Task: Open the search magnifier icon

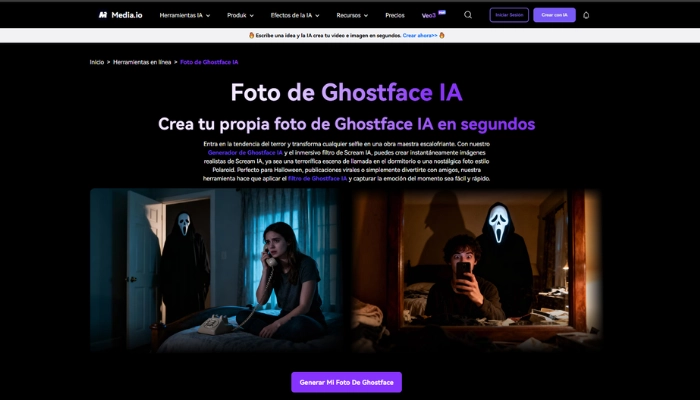Action: click(468, 15)
